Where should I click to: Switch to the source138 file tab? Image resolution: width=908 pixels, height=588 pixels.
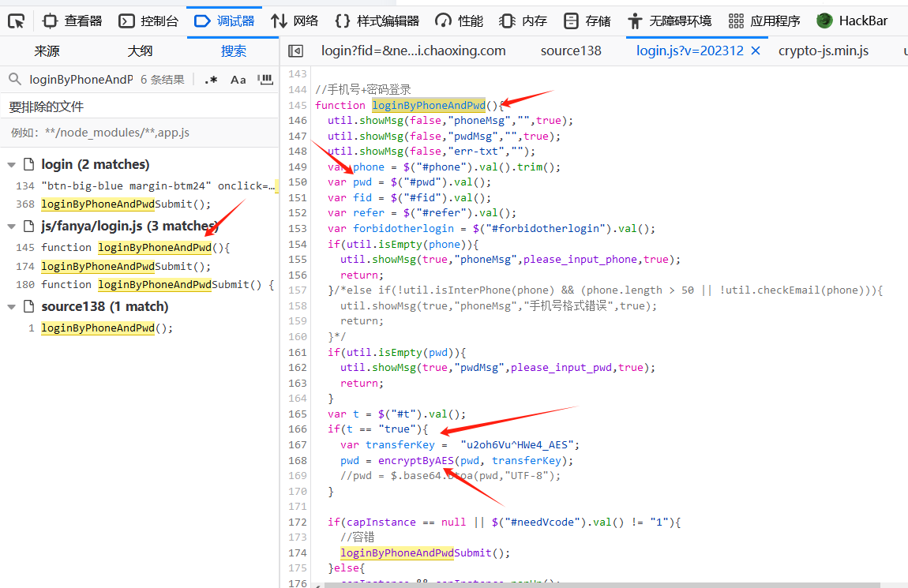tap(571, 51)
